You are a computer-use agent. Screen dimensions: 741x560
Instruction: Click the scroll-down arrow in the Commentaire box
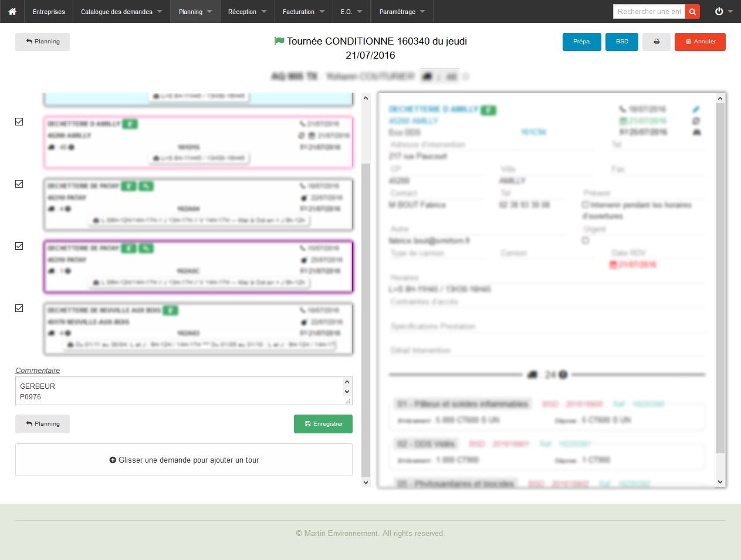coord(347,392)
